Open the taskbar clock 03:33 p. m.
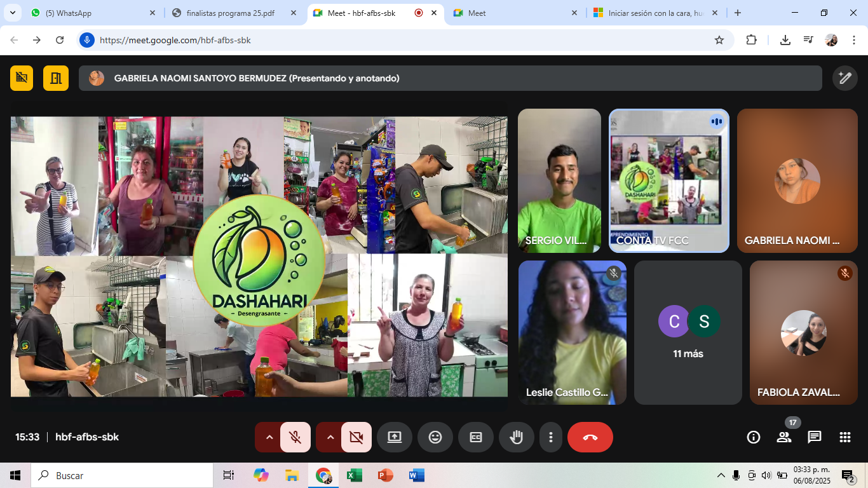Image resolution: width=868 pixels, height=488 pixels. pyautogui.click(x=811, y=475)
